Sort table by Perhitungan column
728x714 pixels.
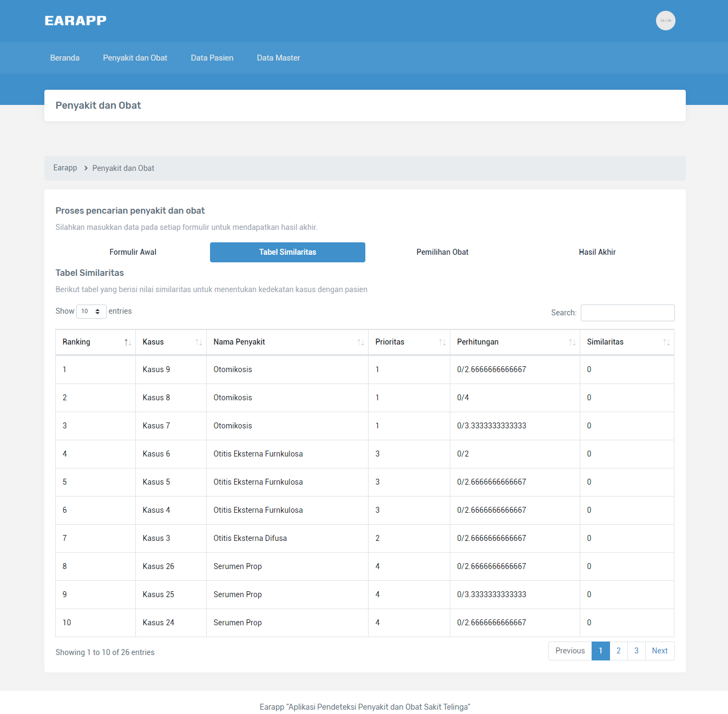[514, 342]
